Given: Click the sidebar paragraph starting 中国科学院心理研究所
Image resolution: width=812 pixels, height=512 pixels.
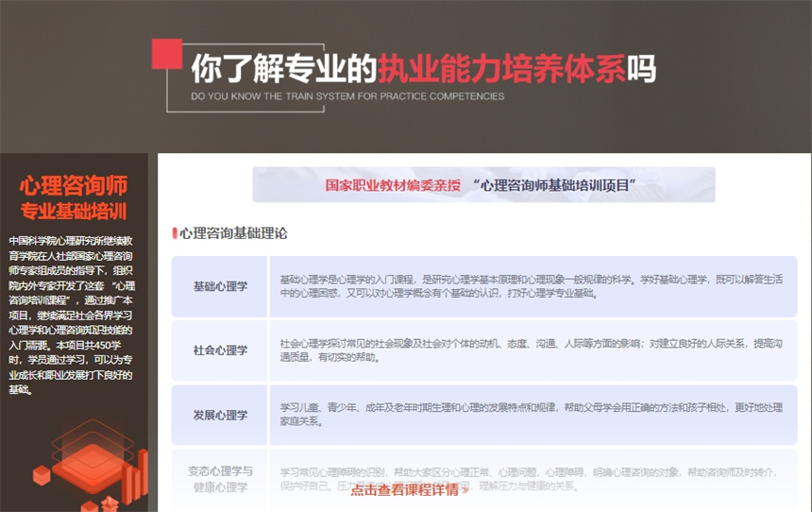Looking at the screenshot, I should point(74,315).
